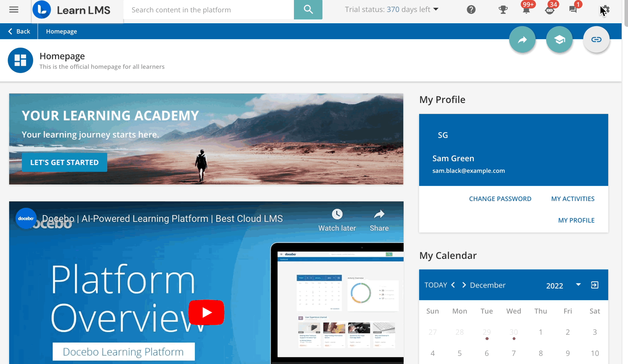This screenshot has width=628, height=364.
Task: Click the Back button
Action: [19, 31]
